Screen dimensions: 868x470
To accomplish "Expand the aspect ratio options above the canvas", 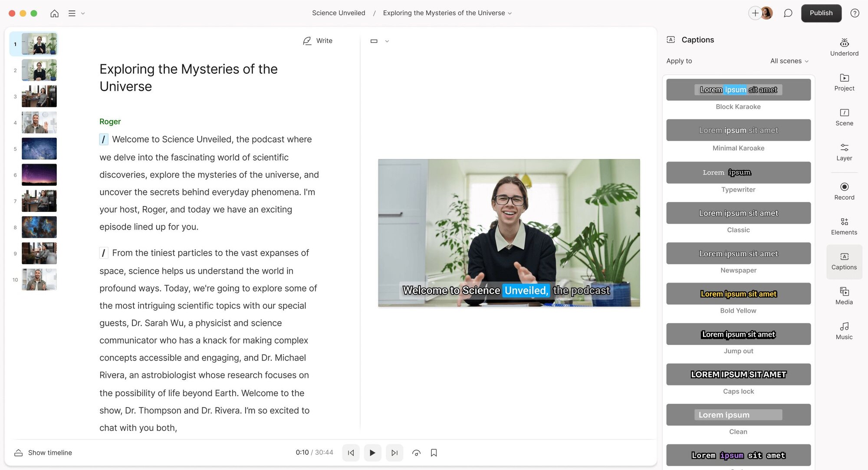I will click(386, 41).
